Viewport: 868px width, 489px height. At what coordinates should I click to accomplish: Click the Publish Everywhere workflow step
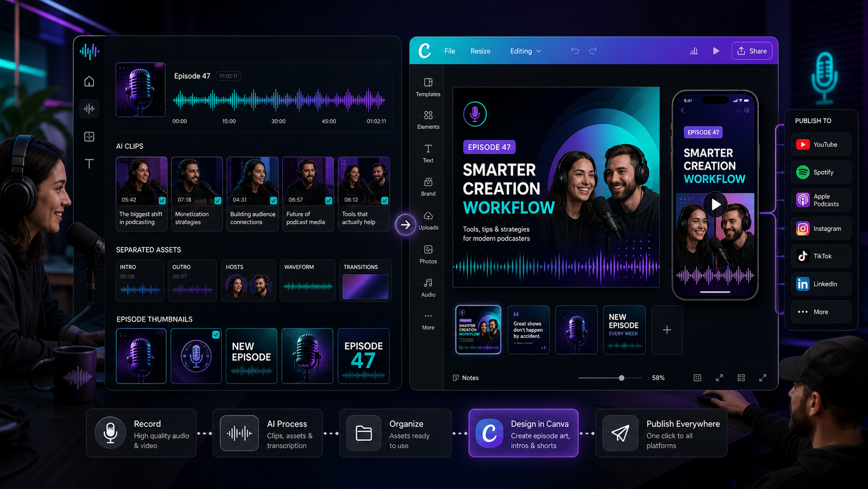tap(661, 433)
